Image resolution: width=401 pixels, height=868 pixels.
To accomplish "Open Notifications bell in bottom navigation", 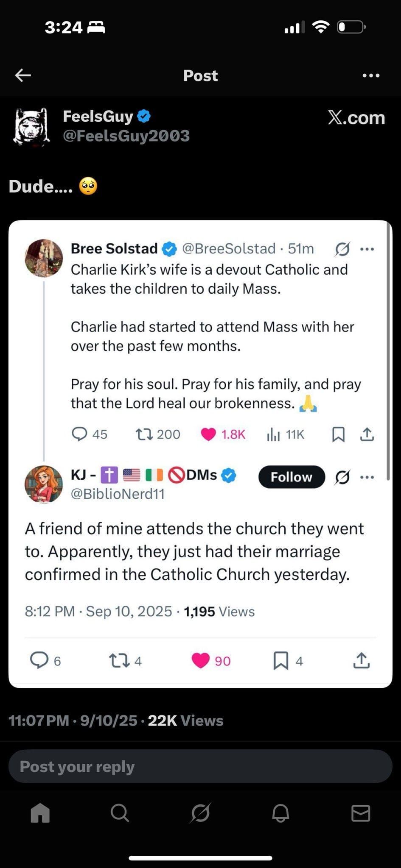I will (280, 813).
